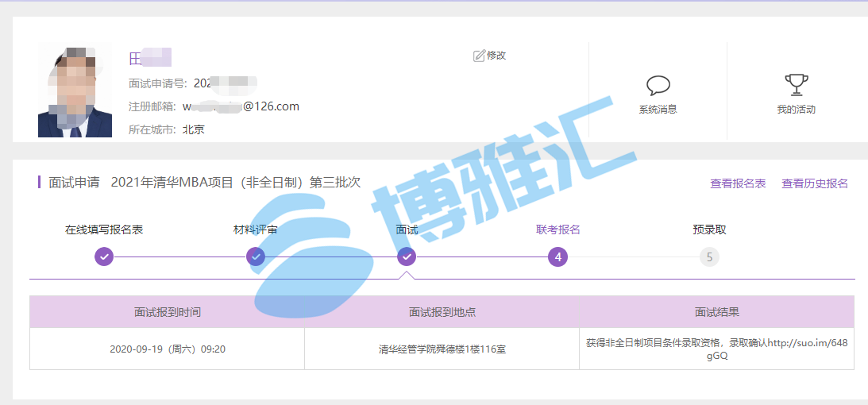Click the 修改 edit pencil icon
Image resolution: width=868 pixels, height=405 pixels.
[479, 56]
